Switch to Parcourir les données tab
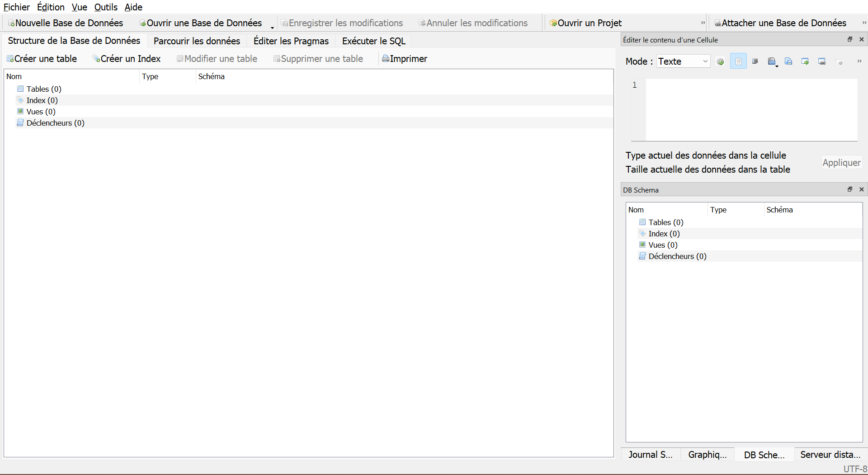 pyautogui.click(x=197, y=41)
